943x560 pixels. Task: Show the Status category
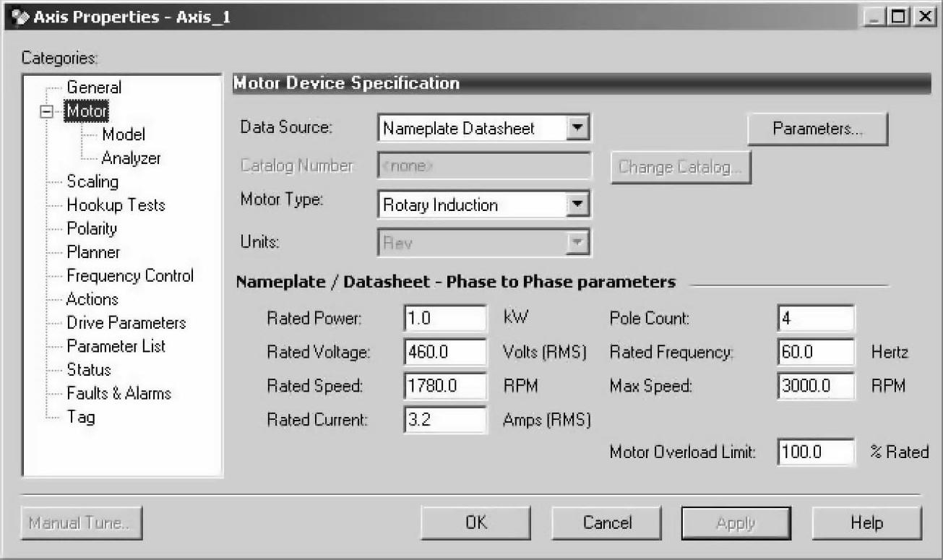pos(89,370)
